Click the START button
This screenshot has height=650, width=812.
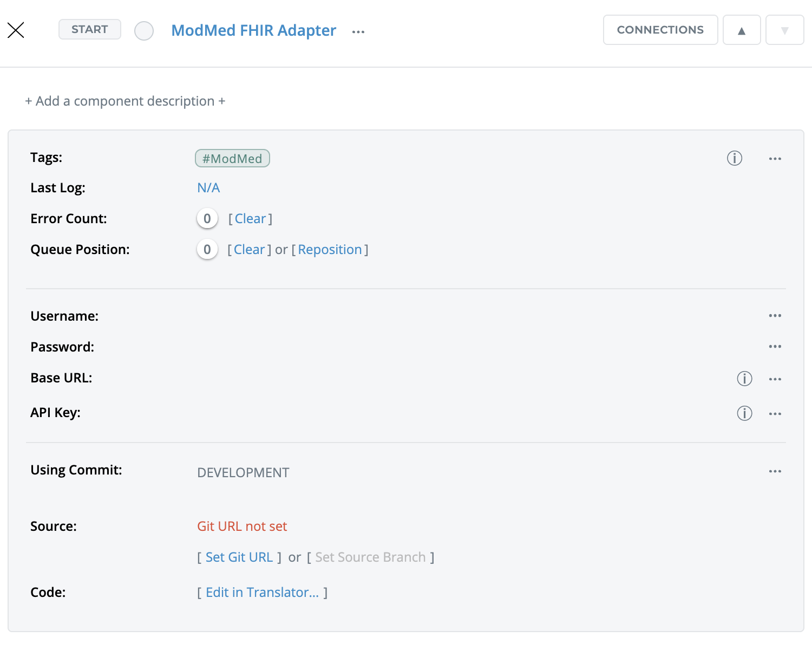tap(90, 29)
